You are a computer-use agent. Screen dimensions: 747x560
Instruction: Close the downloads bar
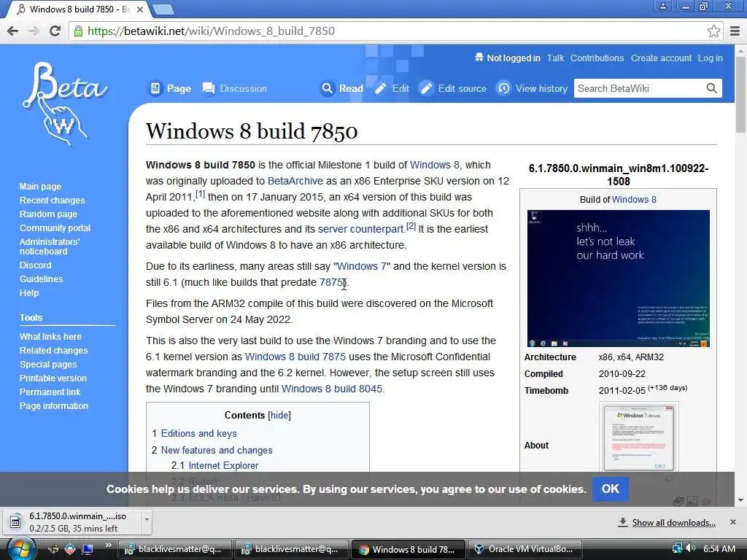point(732,522)
